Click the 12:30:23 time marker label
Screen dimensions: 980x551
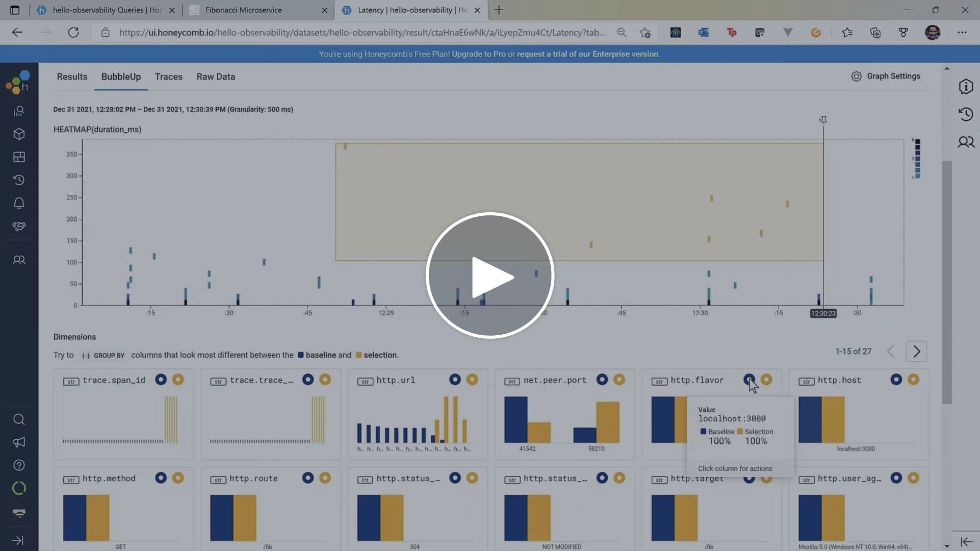point(823,313)
